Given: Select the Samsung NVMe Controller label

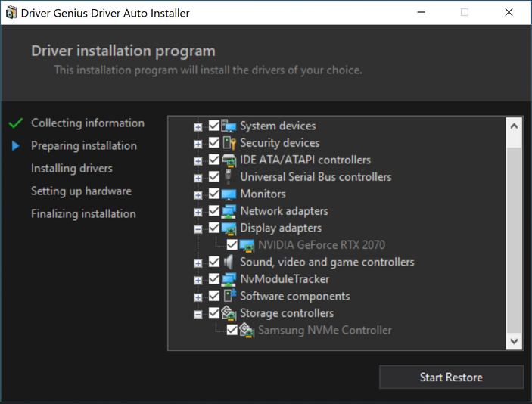Looking at the screenshot, I should (325, 330).
